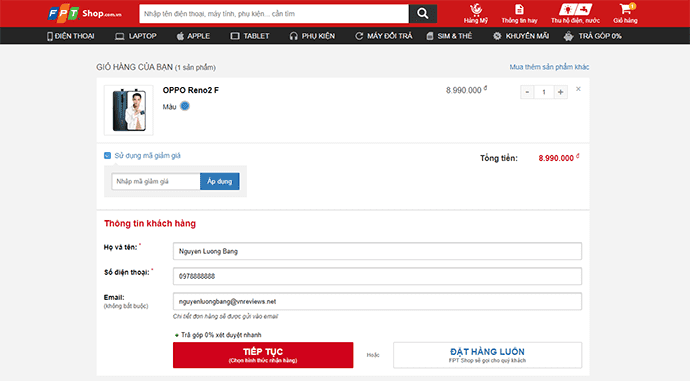Decrease quantity with the minus button
Image resolution: width=690 pixels, height=381 pixels.
[x=527, y=92]
